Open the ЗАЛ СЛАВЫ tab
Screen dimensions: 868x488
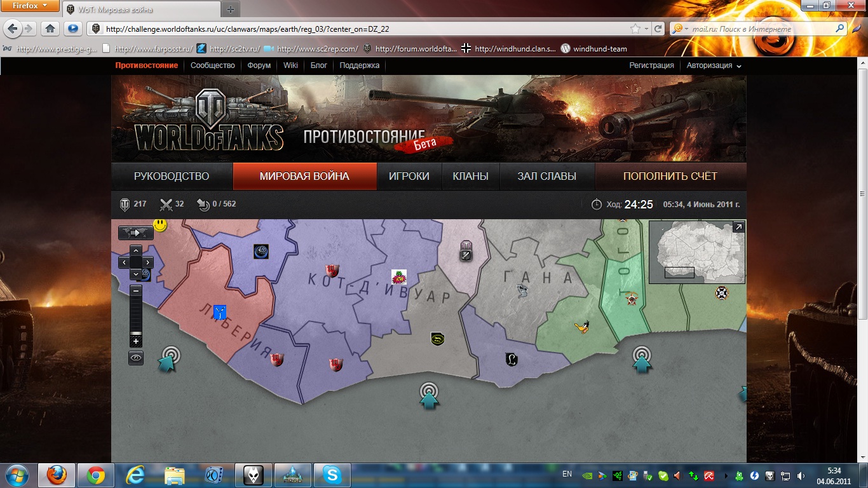(x=547, y=176)
